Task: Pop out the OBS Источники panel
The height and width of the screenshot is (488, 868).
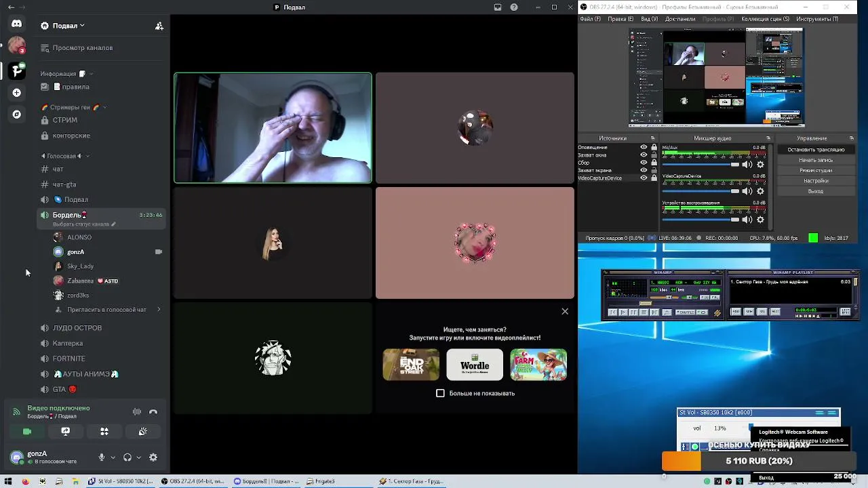Action: [653, 138]
